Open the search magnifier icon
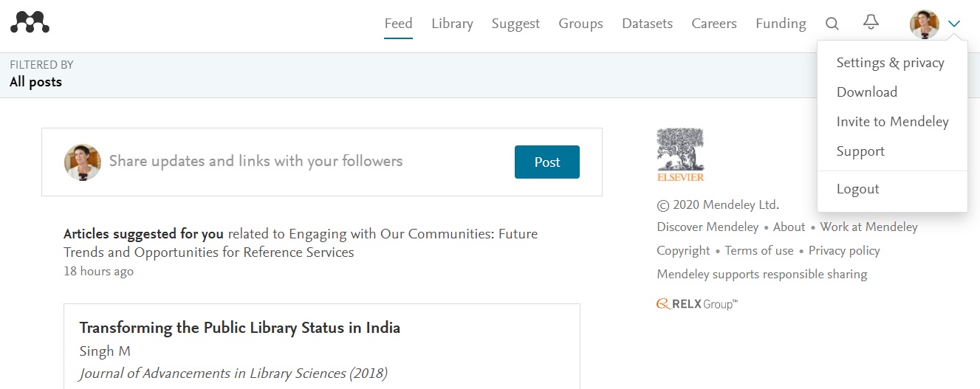 [x=832, y=24]
